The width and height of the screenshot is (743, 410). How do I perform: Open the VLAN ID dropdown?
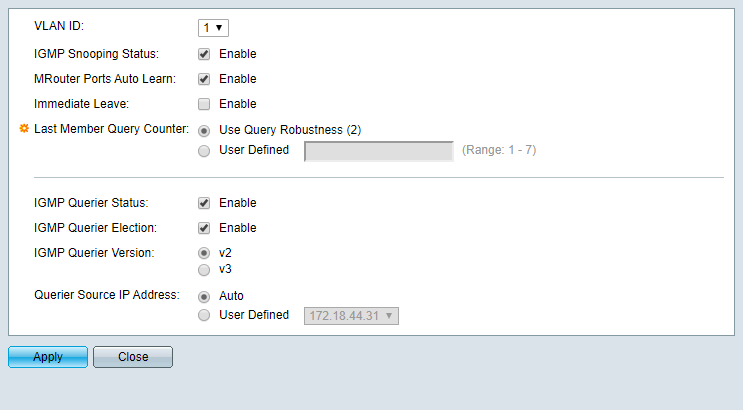tap(213, 28)
